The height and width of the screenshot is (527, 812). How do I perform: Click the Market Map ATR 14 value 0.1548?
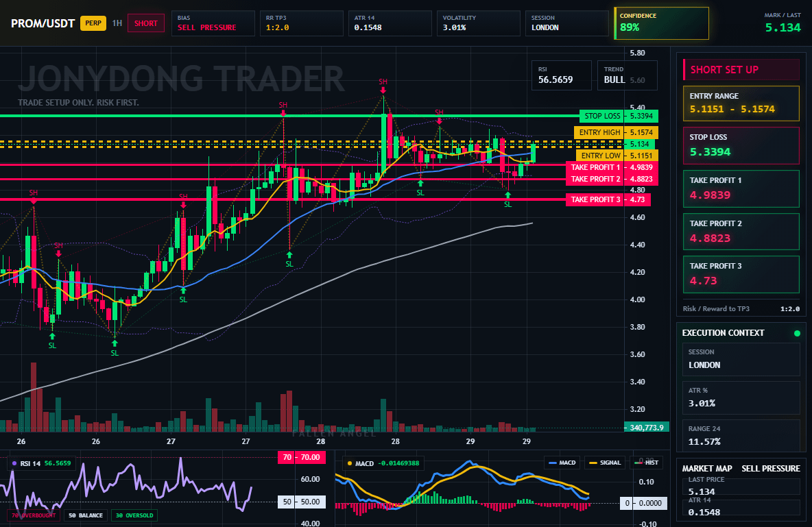704,512
